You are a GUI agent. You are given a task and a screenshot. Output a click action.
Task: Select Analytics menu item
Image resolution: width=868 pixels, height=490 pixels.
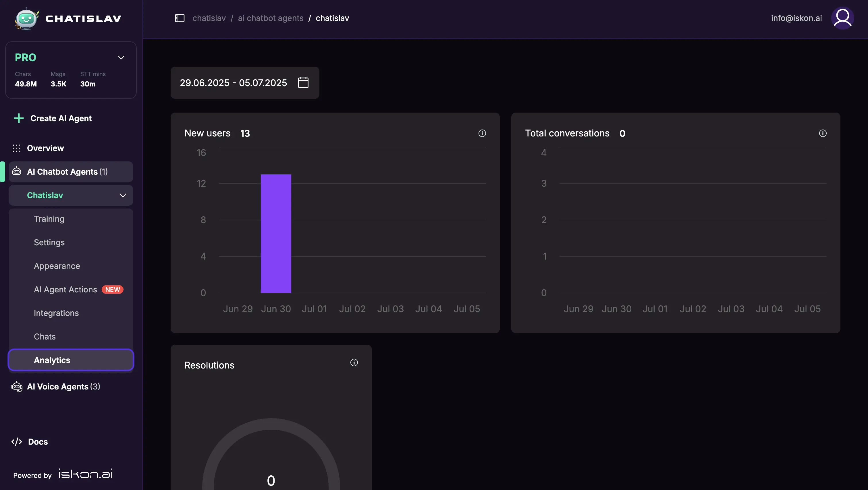[71, 360]
